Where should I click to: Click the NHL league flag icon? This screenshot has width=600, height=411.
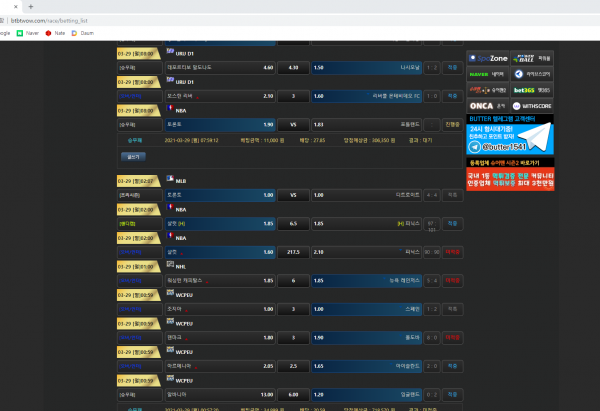pyautogui.click(x=168, y=266)
